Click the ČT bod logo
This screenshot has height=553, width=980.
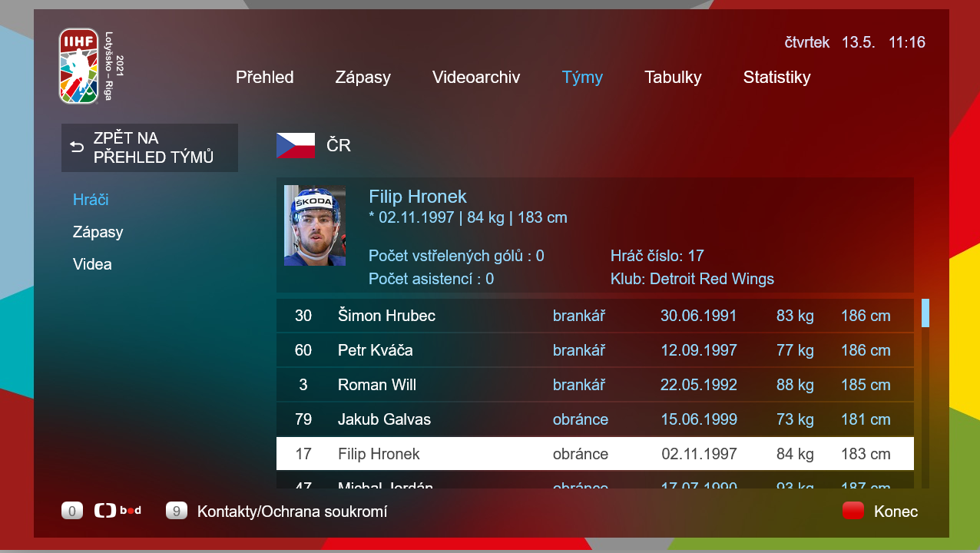pyautogui.click(x=118, y=511)
